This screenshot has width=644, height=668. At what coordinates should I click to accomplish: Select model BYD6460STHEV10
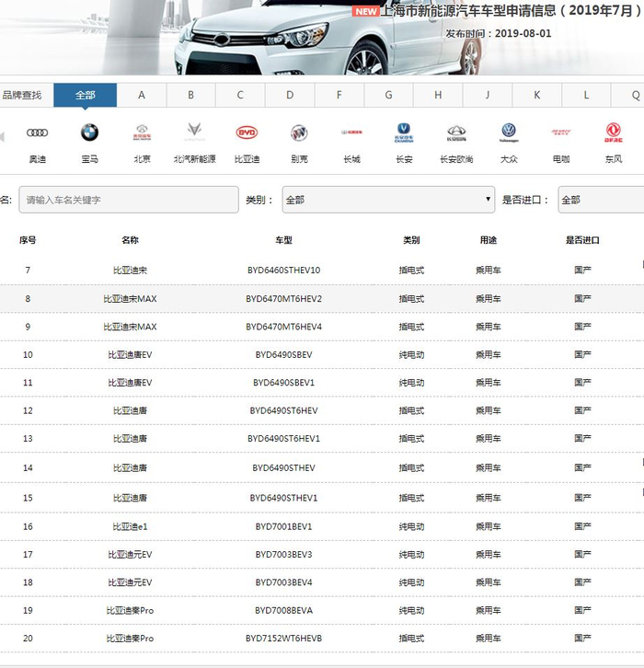click(x=283, y=271)
